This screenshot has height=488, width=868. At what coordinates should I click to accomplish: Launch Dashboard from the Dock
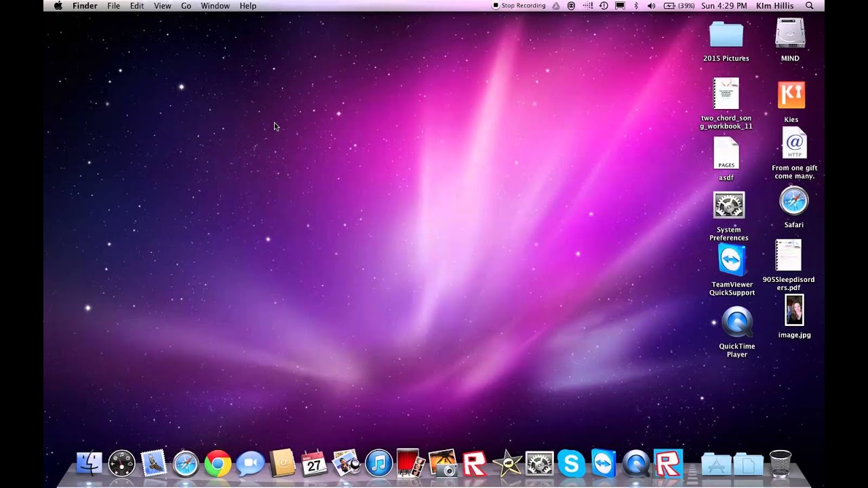pos(122,464)
